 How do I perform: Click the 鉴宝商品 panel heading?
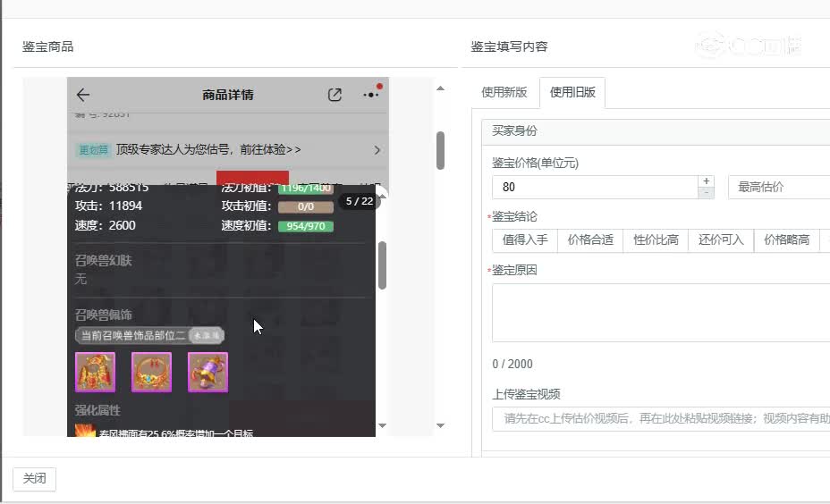[x=47, y=46]
